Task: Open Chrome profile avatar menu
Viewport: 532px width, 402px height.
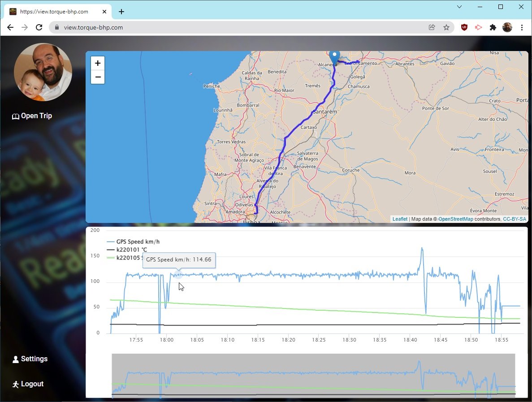Action: pos(507,27)
